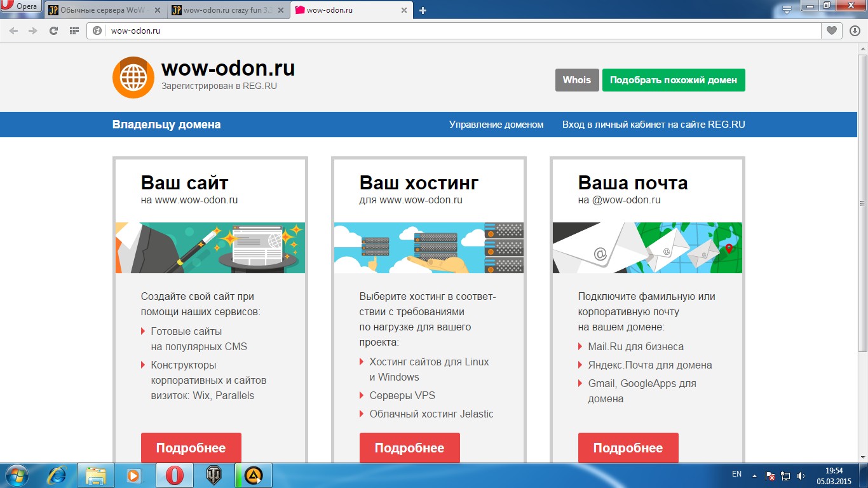Open the tab list menu icon near window controls

click(x=787, y=10)
